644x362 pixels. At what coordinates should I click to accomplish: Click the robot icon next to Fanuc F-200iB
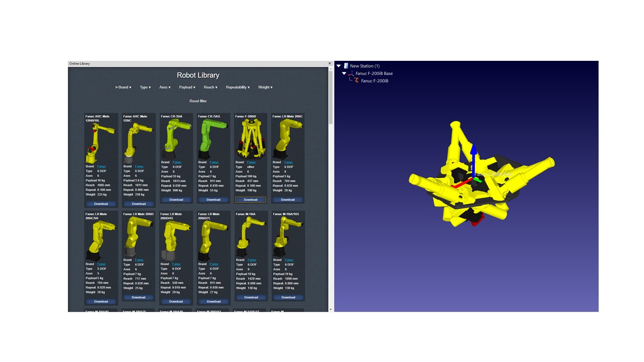357,80
